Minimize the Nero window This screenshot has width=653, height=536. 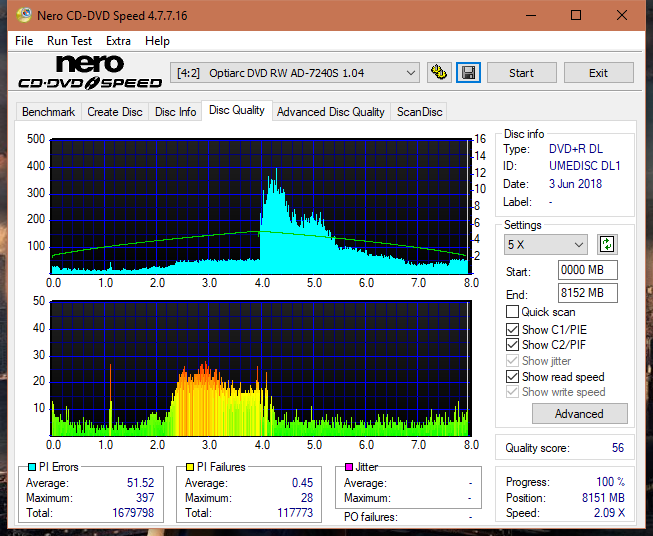(x=531, y=15)
